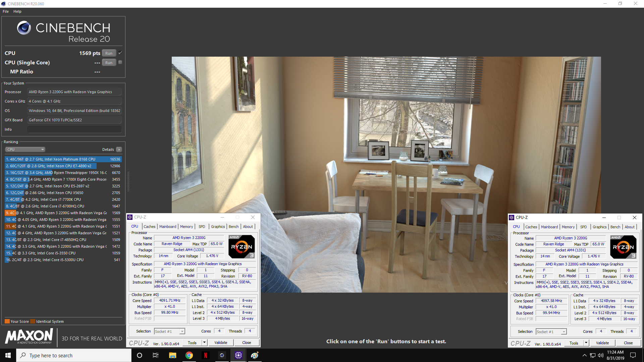Select the Core i5-5300U ranking row
This screenshot has width=644, height=362.
tap(63, 260)
